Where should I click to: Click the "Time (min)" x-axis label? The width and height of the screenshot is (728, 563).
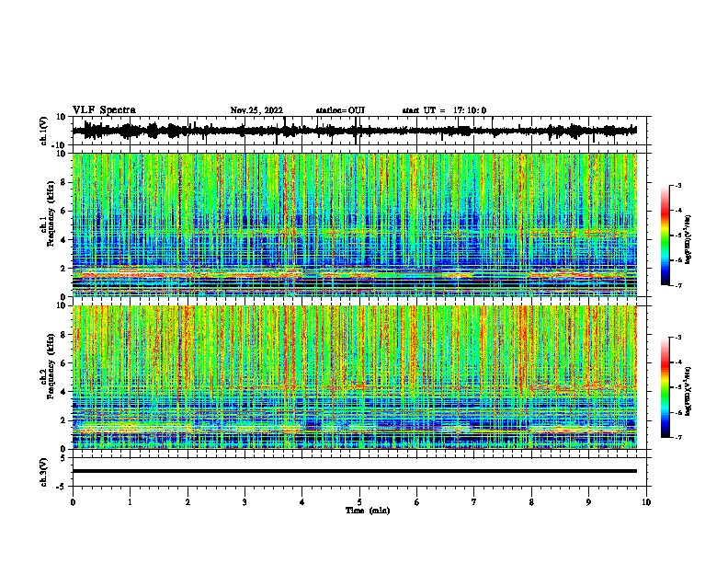(368, 511)
